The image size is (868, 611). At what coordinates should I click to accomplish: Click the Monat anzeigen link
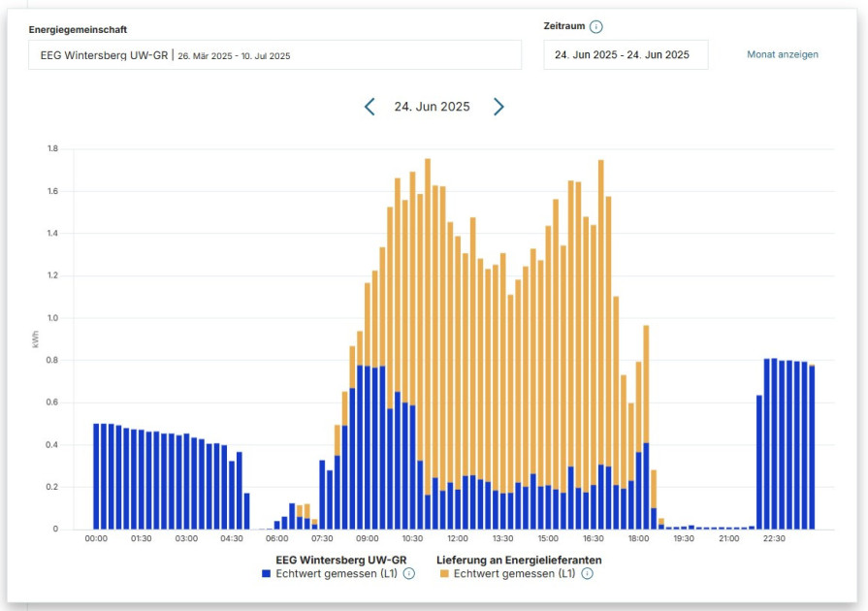pos(783,54)
